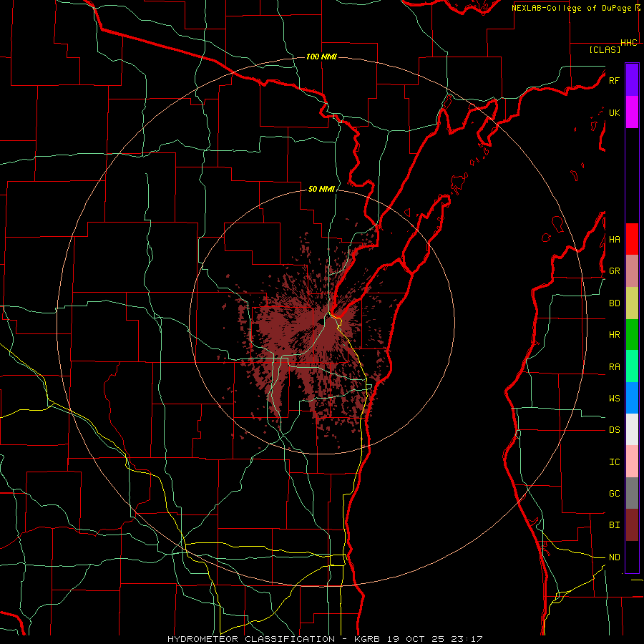Screen dimensions: 644x644
Task: Click the GC legend label
Action: point(614,494)
